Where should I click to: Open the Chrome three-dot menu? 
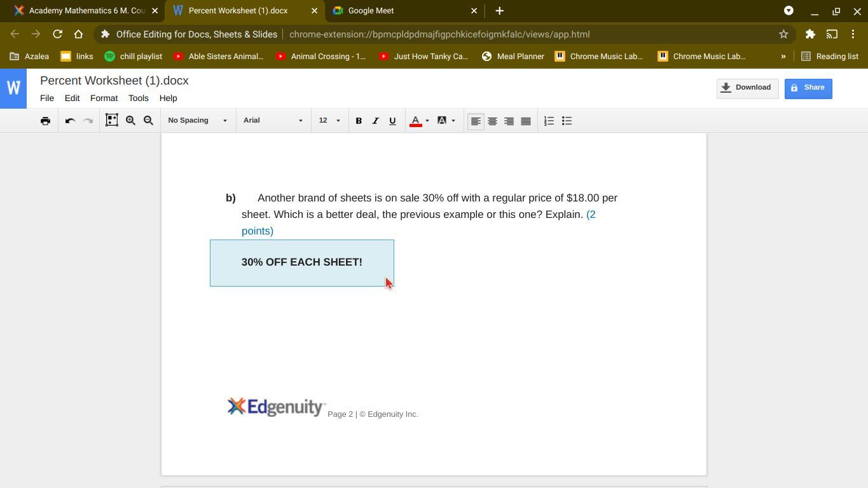853,34
